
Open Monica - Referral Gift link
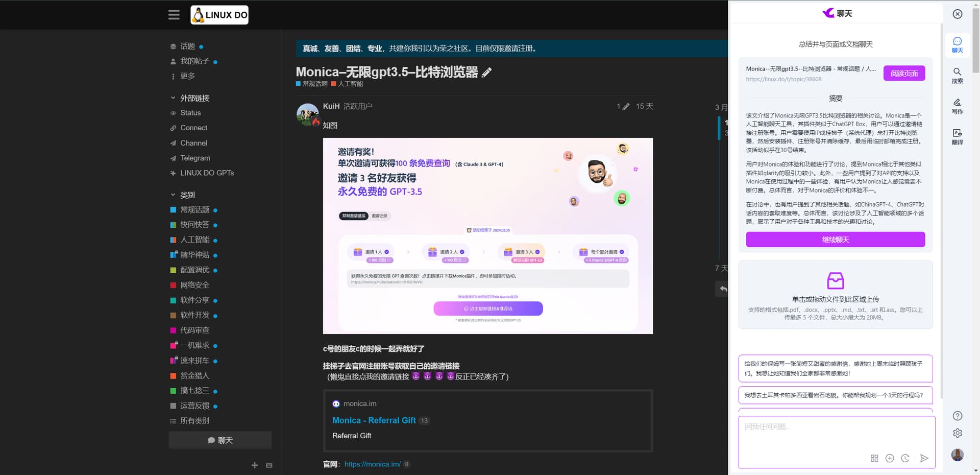[x=374, y=420]
